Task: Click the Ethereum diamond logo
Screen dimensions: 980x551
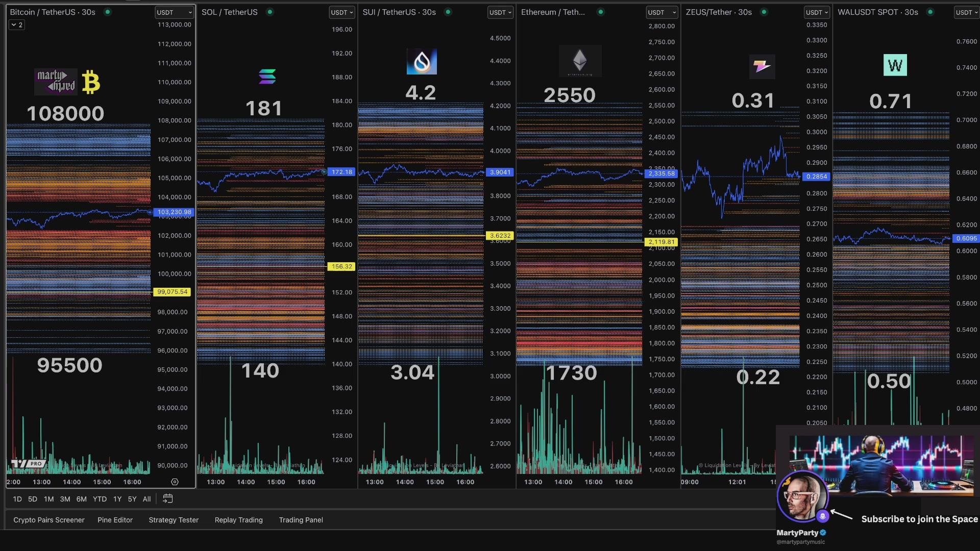Action: tap(580, 61)
